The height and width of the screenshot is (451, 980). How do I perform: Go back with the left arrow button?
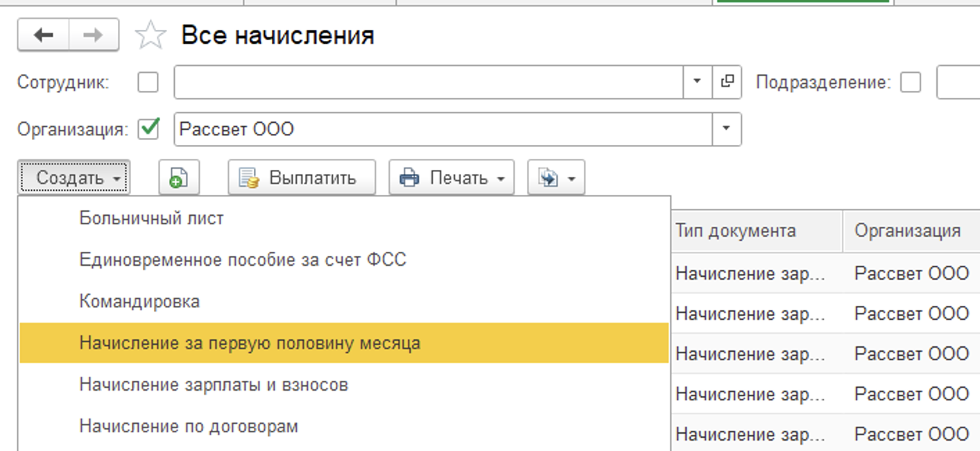43,35
